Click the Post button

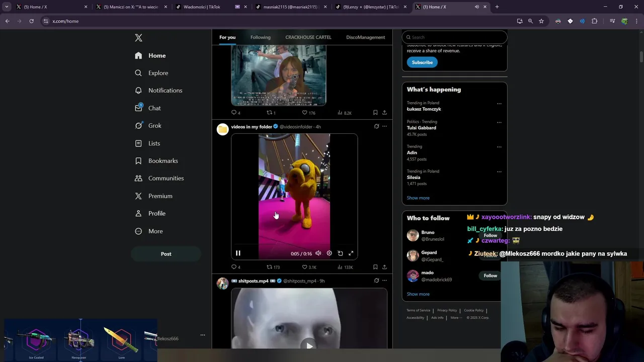point(166,254)
